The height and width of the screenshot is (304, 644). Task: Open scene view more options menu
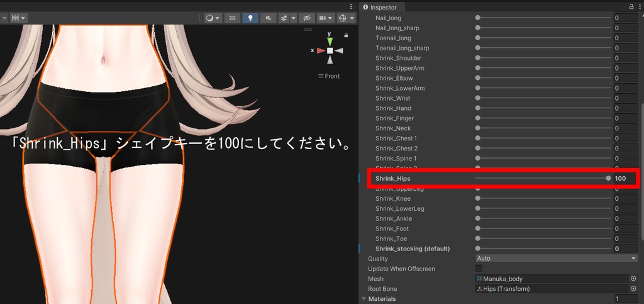pos(351,6)
